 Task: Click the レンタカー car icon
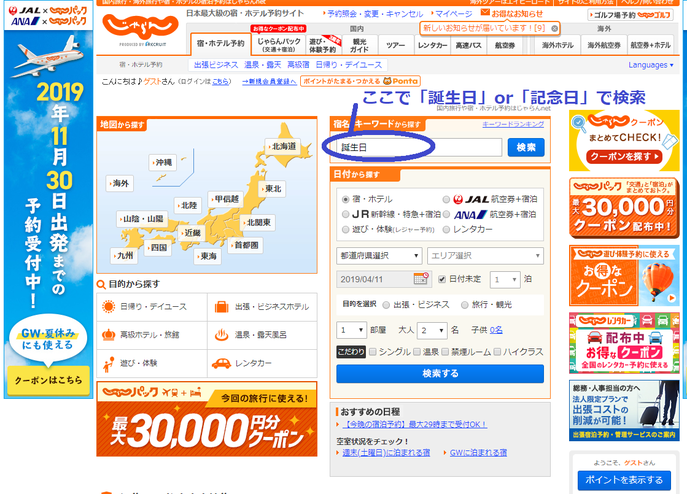pyautogui.click(x=221, y=363)
